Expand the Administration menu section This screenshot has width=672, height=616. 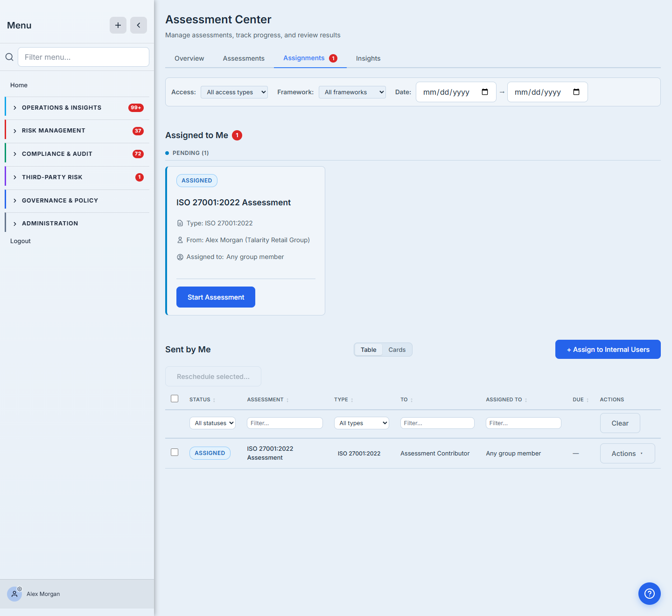(x=77, y=224)
